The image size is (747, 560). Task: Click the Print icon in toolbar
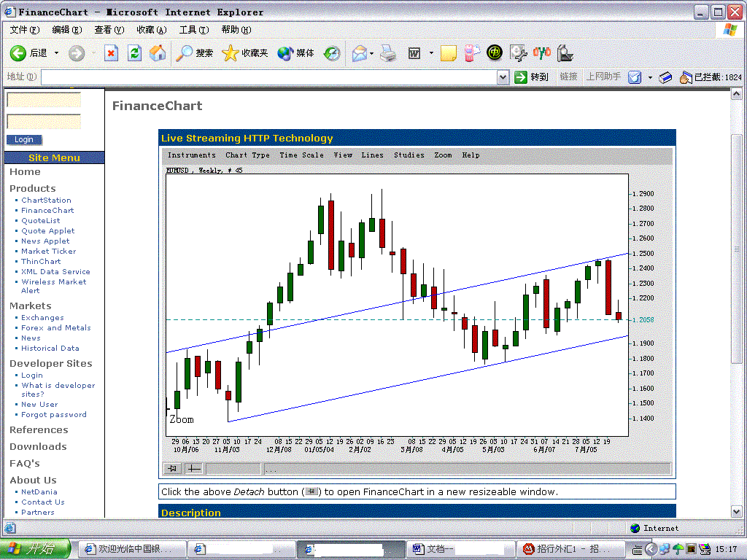coord(388,53)
